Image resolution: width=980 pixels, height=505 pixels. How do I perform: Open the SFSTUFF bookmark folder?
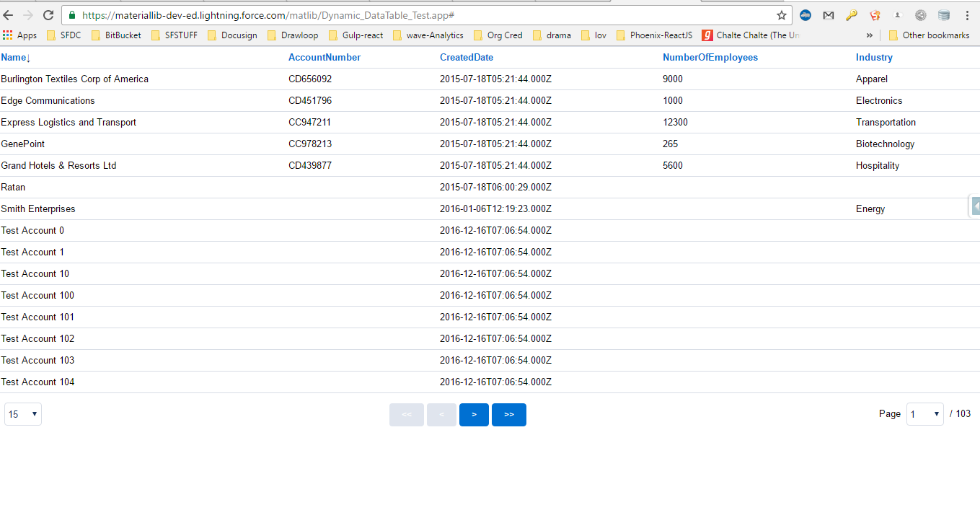(174, 35)
